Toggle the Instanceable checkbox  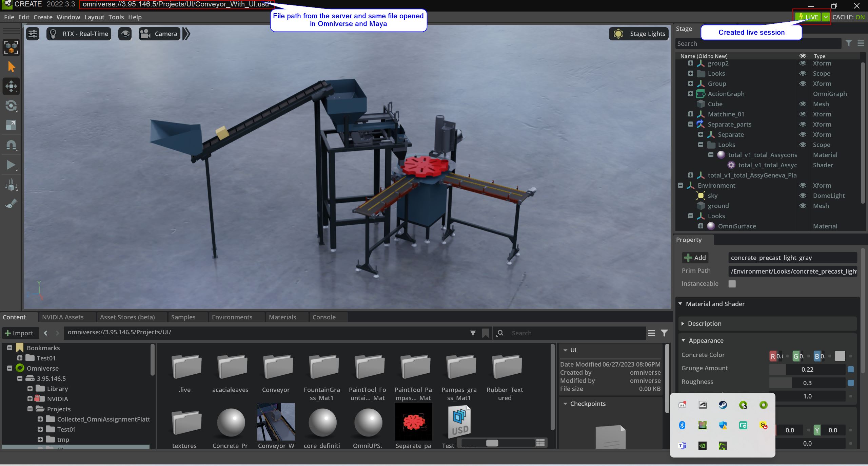coord(732,284)
